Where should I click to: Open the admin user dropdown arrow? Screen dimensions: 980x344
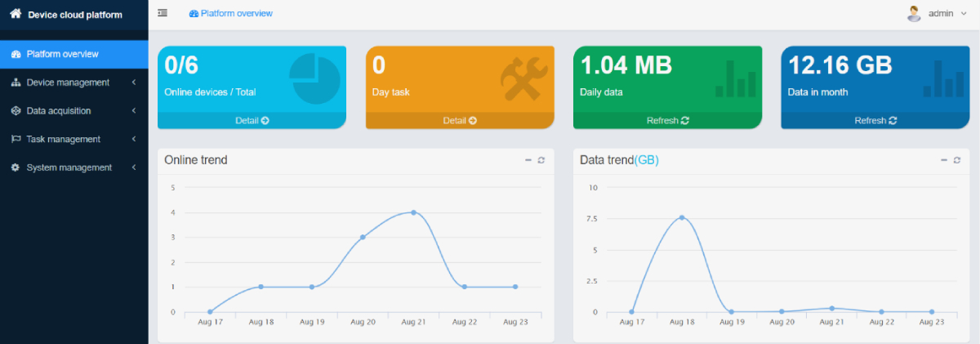pos(964,14)
